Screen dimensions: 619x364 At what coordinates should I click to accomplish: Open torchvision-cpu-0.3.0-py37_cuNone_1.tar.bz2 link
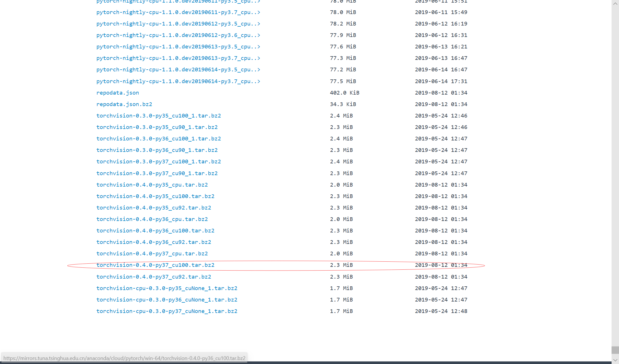(167, 311)
